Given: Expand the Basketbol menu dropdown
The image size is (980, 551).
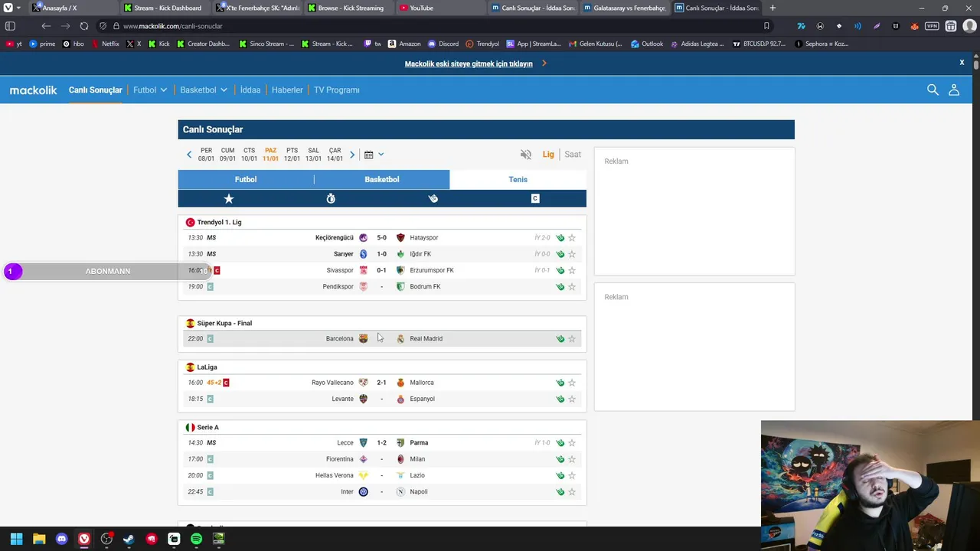Looking at the screenshot, I should pos(204,90).
